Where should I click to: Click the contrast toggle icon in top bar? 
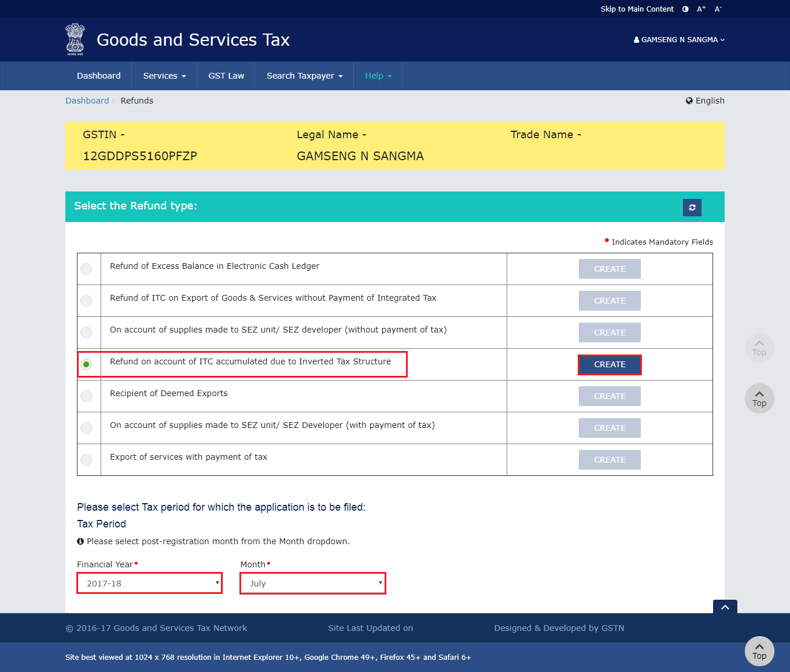(x=685, y=9)
